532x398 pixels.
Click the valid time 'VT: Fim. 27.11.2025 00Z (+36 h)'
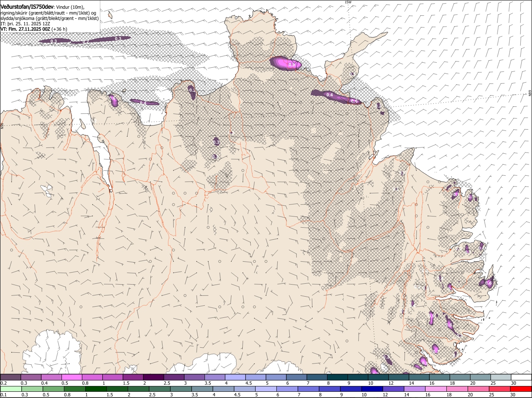point(34,29)
